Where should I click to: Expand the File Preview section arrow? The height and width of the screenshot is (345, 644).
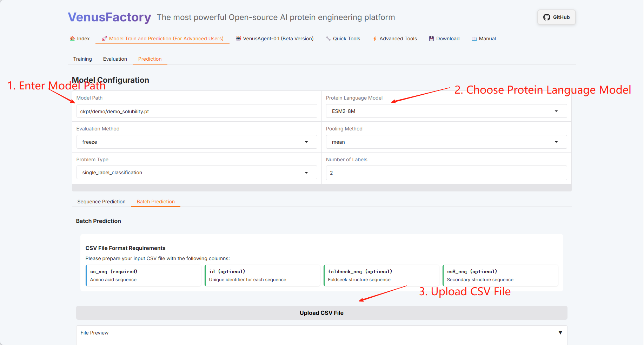560,333
